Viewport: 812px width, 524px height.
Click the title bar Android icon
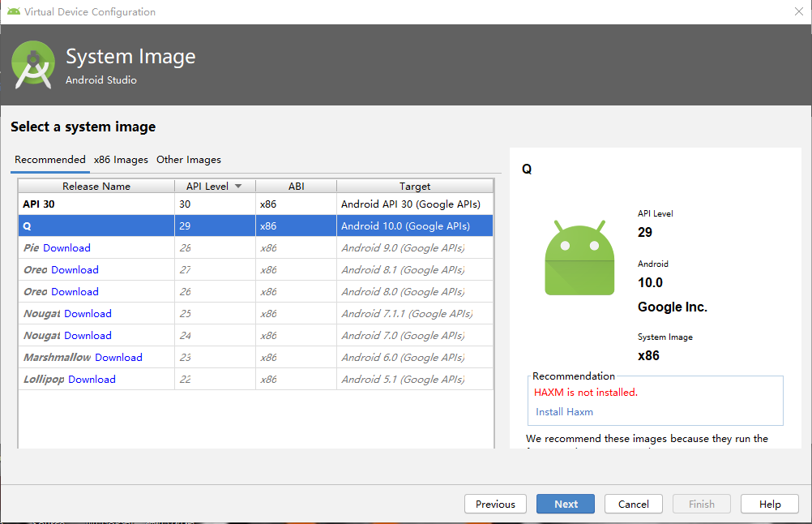tap(13, 12)
